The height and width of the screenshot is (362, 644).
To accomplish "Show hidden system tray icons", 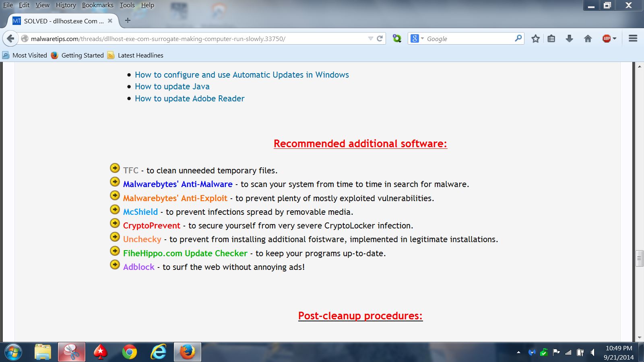I will tap(518, 352).
